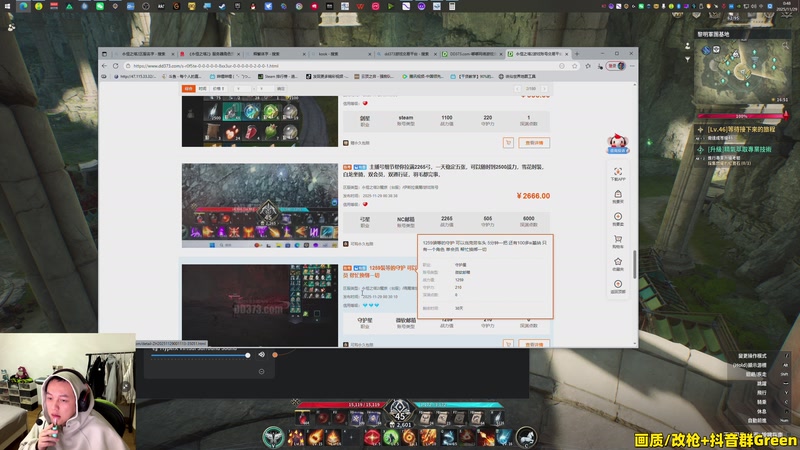
Task: Open the top listing inventory thumbnail
Action: [x=260, y=121]
